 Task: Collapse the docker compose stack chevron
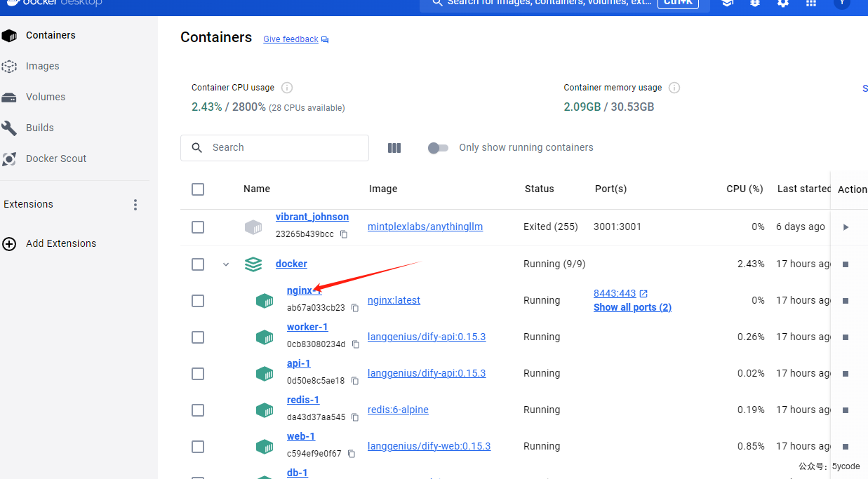226,264
